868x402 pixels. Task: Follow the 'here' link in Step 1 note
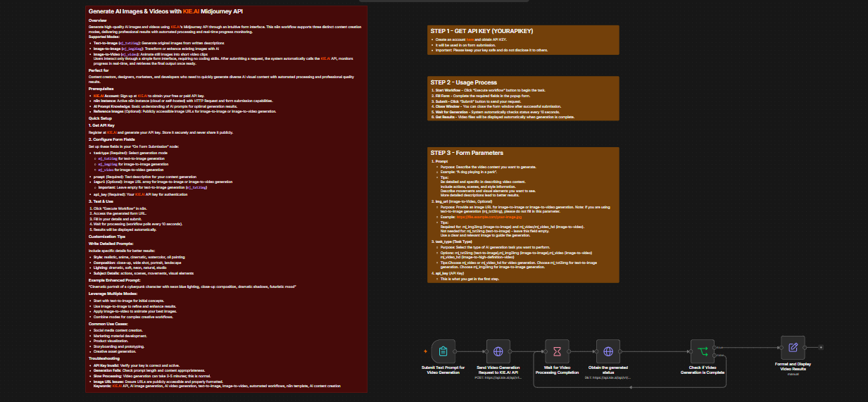[x=470, y=39]
